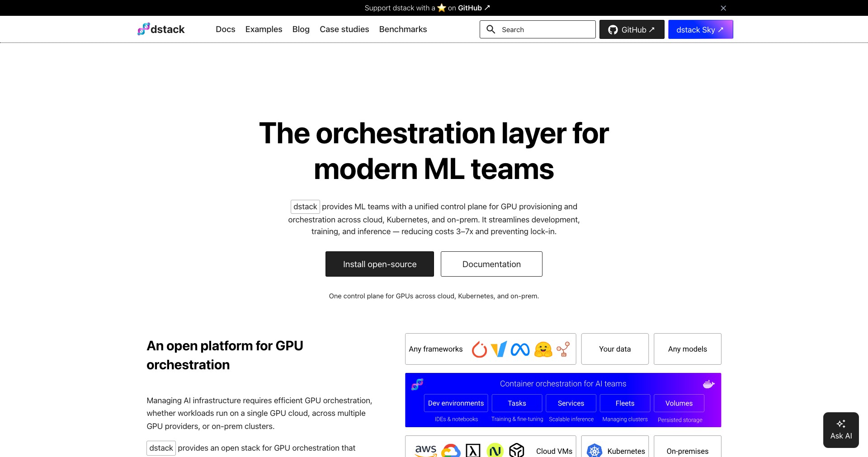868x457 pixels.
Task: Click Container orchestration for AI teams text
Action: click(563, 384)
